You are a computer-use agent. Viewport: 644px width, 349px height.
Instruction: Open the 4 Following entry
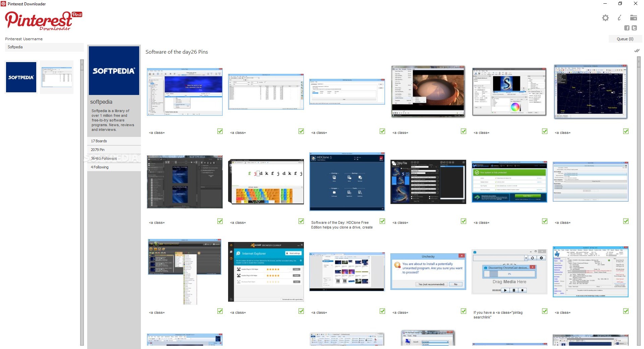[x=114, y=167]
